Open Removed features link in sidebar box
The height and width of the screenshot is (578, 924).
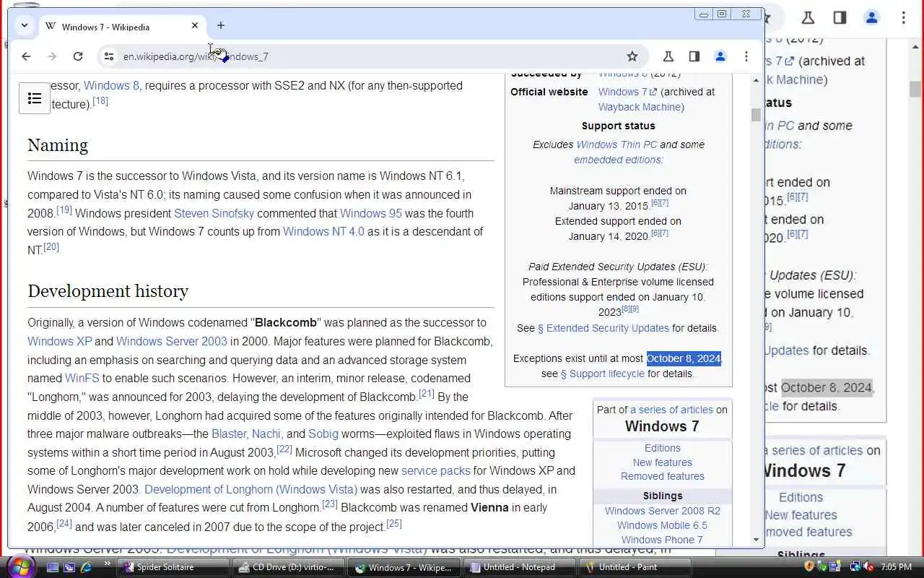(663, 476)
